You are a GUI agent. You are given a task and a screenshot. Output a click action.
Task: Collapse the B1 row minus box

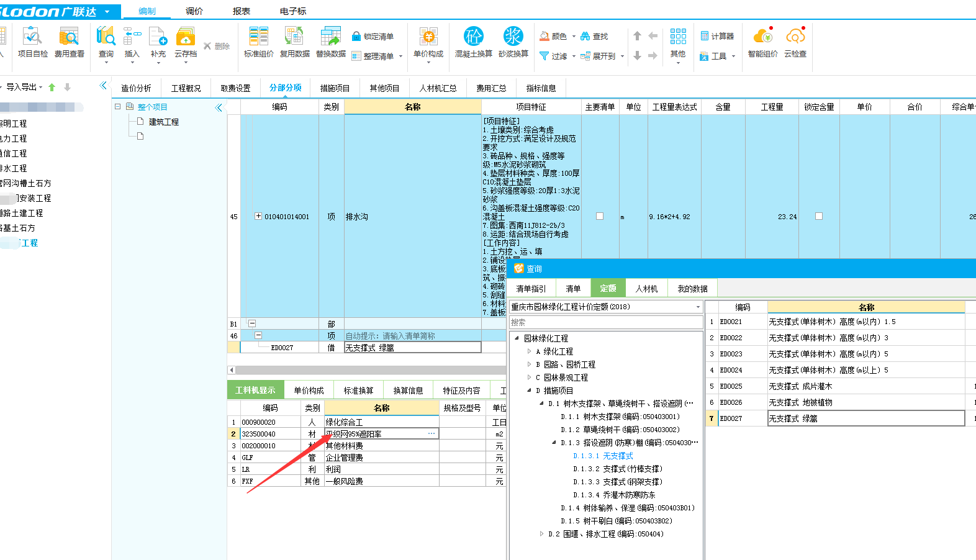click(x=252, y=323)
